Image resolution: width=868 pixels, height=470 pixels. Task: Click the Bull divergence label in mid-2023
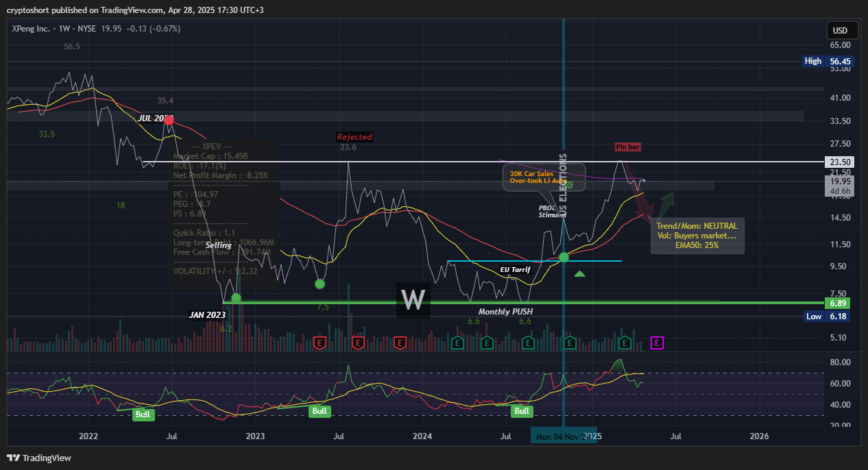click(x=320, y=411)
